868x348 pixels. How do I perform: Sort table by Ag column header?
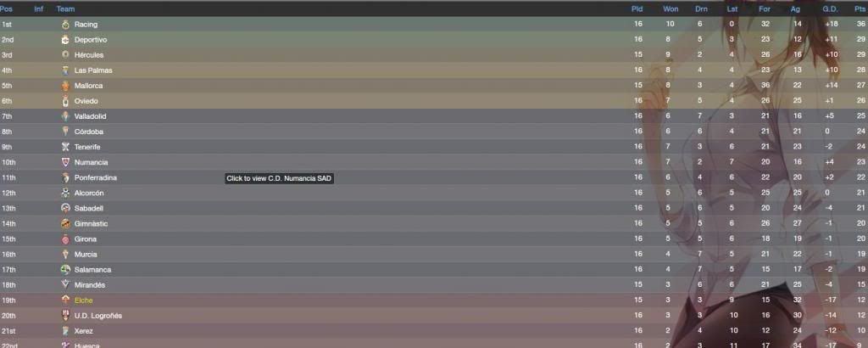click(x=795, y=8)
